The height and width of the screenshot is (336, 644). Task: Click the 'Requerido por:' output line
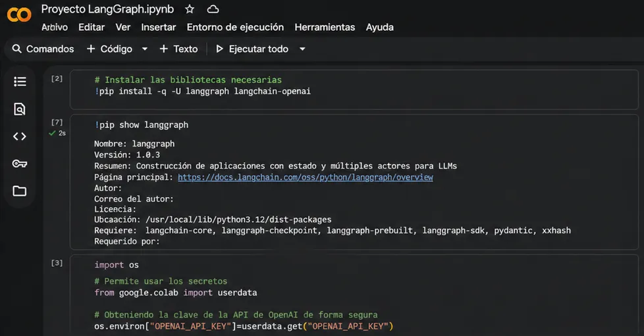click(x=127, y=241)
